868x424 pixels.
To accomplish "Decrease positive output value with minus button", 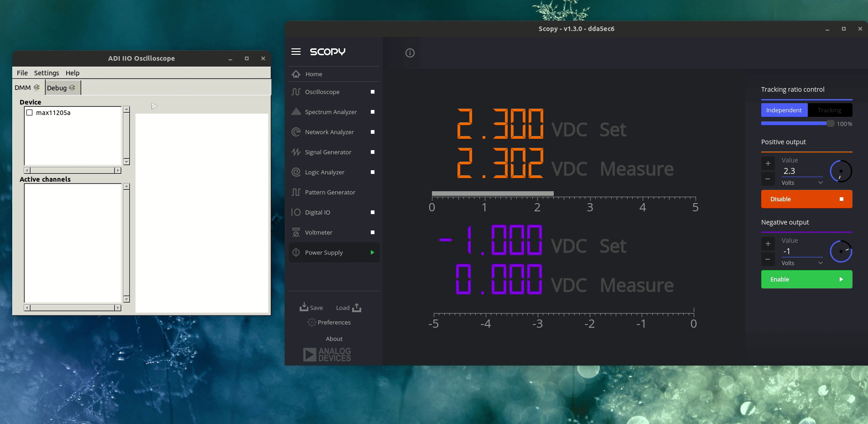I will (768, 179).
